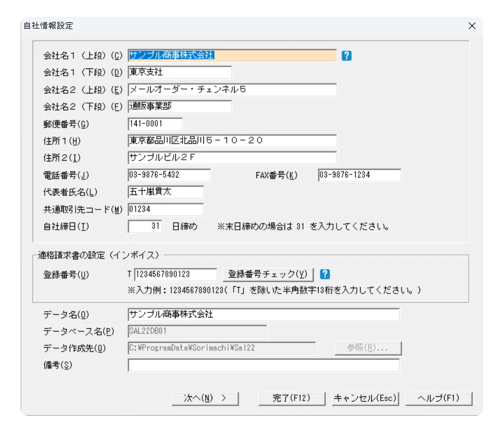Focus the 代表者氏名 representative name field
The image size is (504, 437).
pos(166,192)
